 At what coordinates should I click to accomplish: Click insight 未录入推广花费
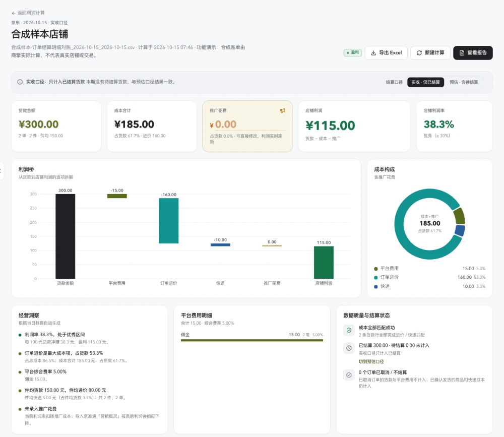click(40, 409)
